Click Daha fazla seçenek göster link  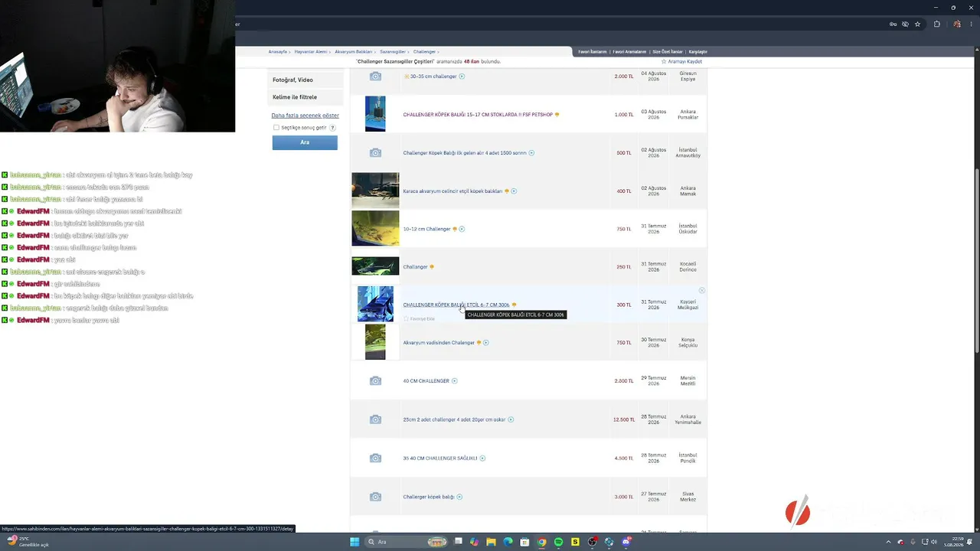(x=305, y=116)
